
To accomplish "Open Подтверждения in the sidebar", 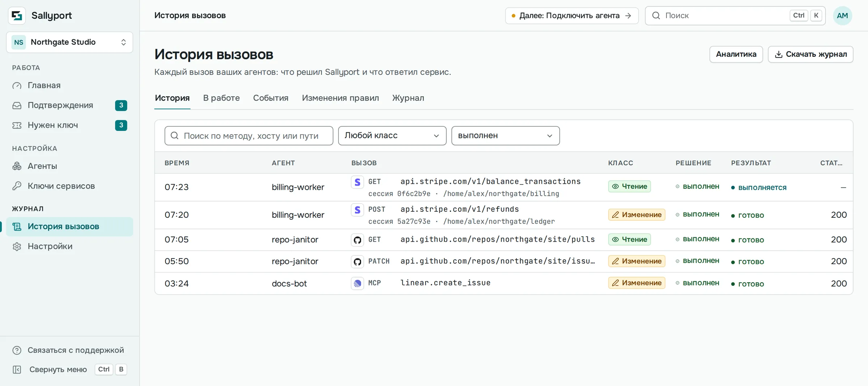I will [x=69, y=105].
